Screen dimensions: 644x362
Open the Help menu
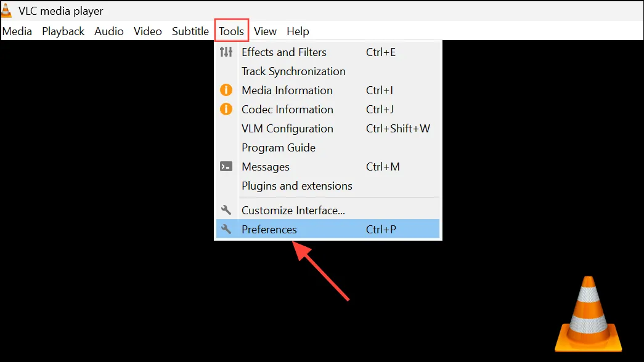click(x=298, y=31)
